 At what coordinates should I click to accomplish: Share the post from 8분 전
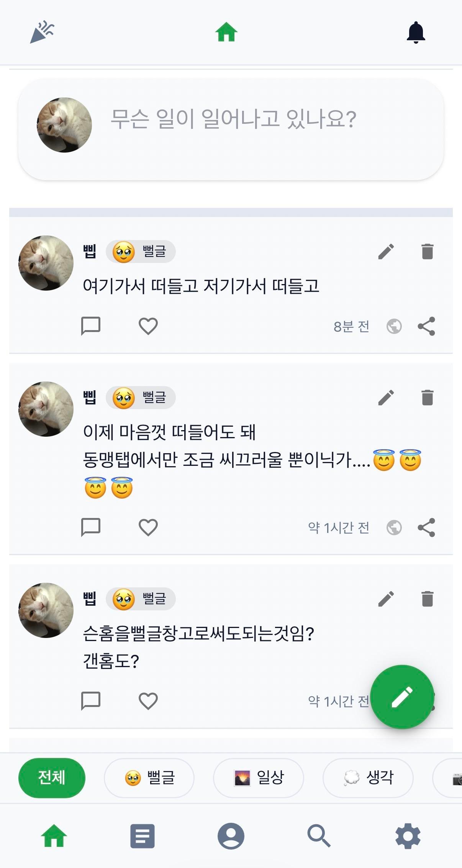click(x=426, y=326)
